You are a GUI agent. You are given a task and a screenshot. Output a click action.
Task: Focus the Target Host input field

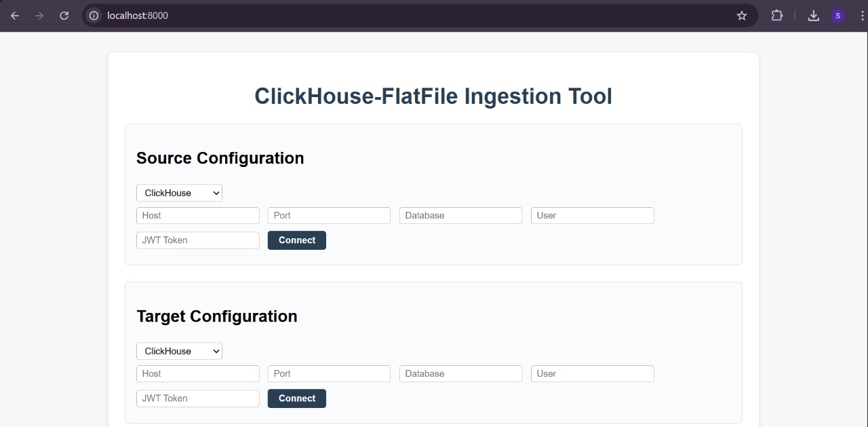click(x=198, y=374)
